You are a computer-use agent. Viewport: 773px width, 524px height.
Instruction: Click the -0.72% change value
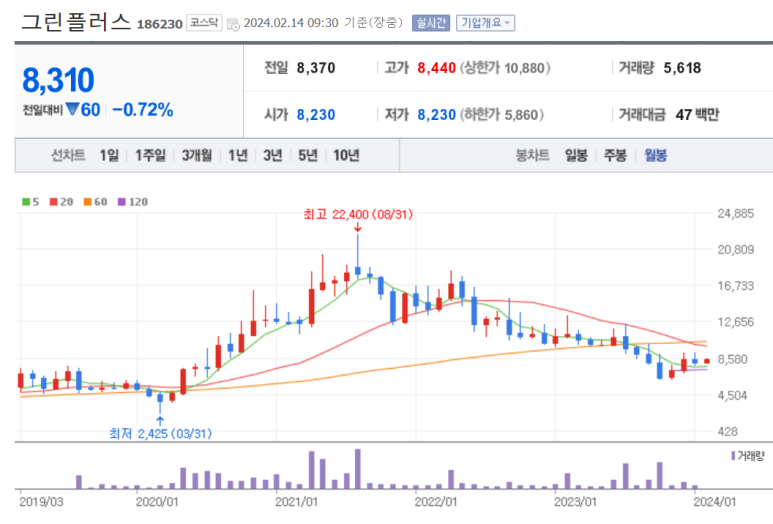click(143, 110)
